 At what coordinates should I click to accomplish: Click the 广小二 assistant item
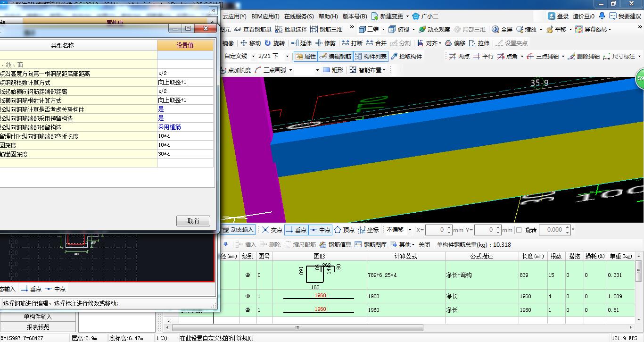pos(425,16)
